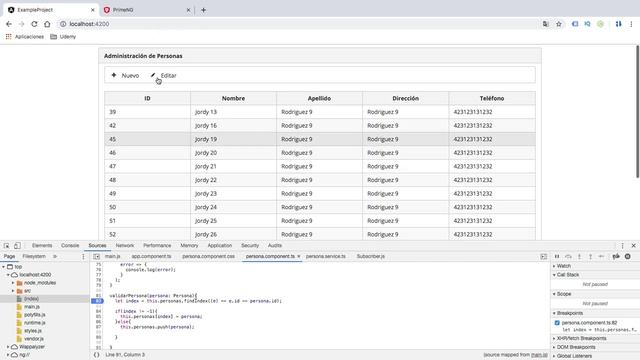Toggle the debugger sidebar pane
Image resolution: width=640 pixels, height=360 pixels.
coord(544,256)
